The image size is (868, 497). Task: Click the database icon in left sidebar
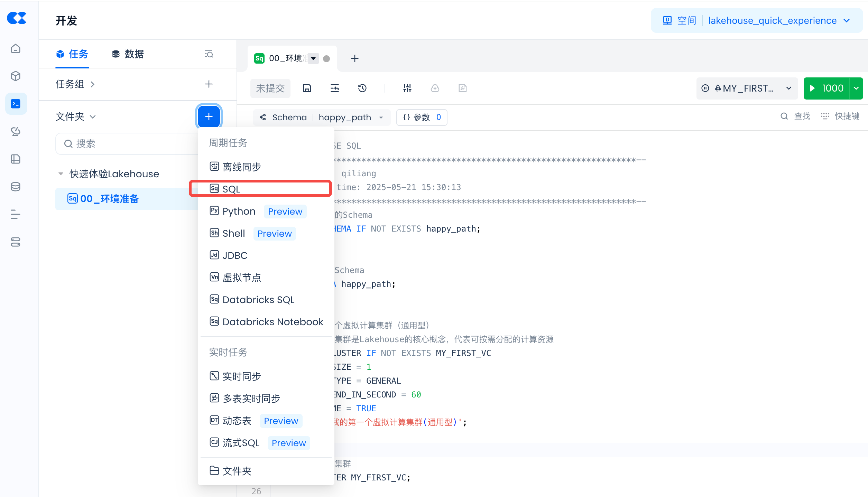point(16,187)
